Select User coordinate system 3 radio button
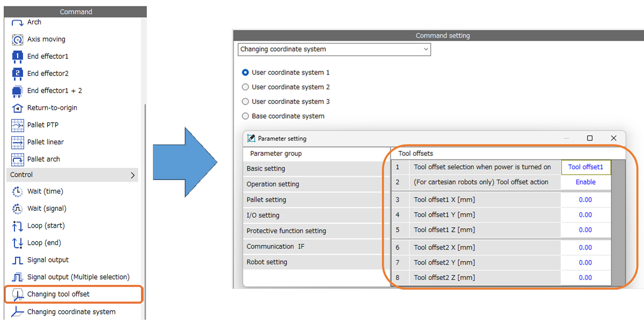644x324 pixels. (x=245, y=101)
